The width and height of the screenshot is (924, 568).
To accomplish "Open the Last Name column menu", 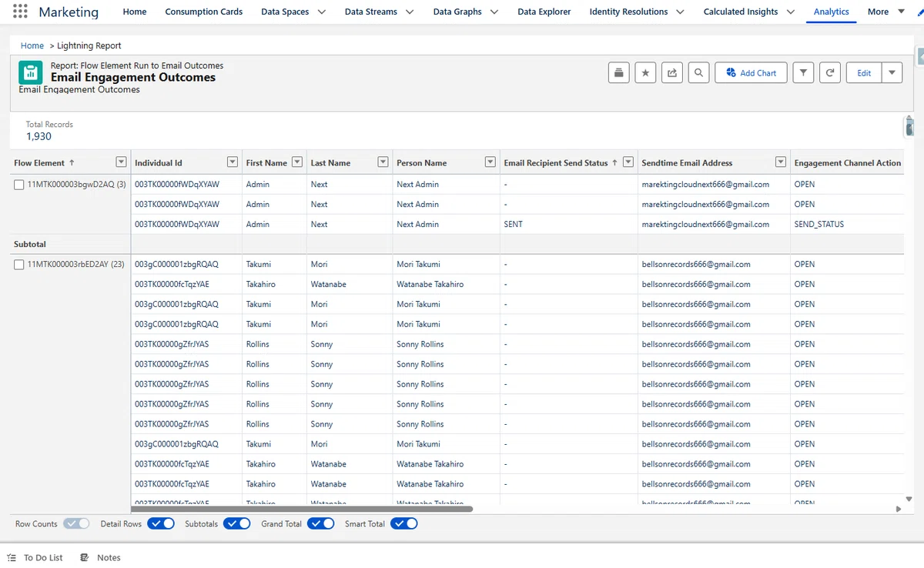I will click(x=383, y=162).
